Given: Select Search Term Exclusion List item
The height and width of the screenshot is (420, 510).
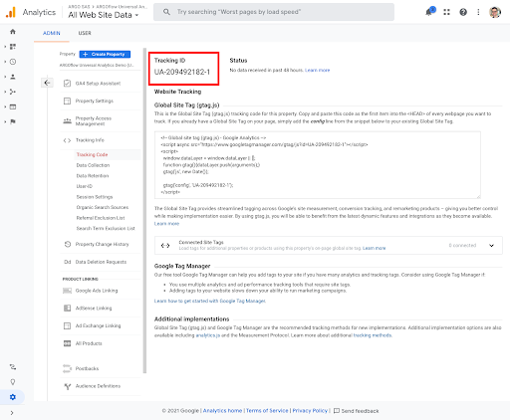Looking at the screenshot, I should [106, 229].
